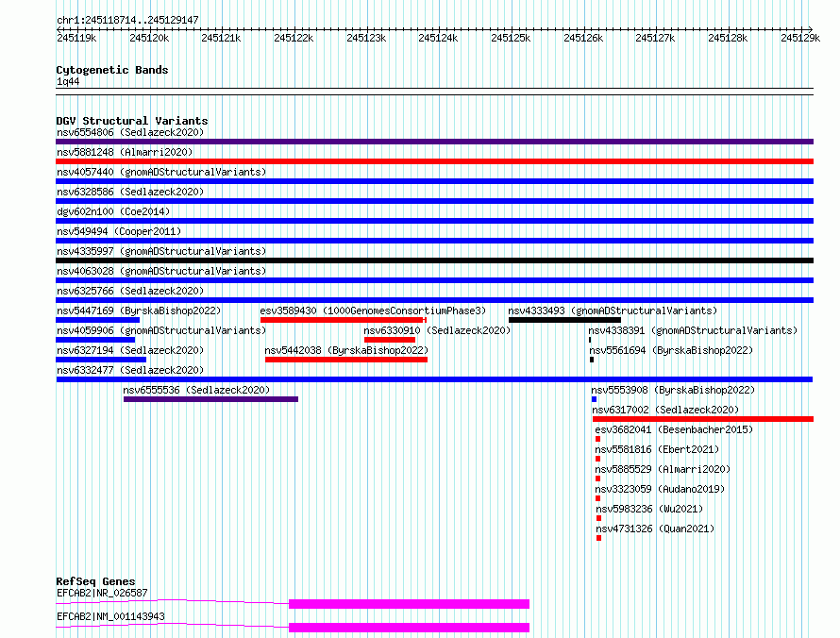Viewport: 840px width, 638px height.
Task: Click the small blue nsv5553908 marker
Action: [x=594, y=399]
